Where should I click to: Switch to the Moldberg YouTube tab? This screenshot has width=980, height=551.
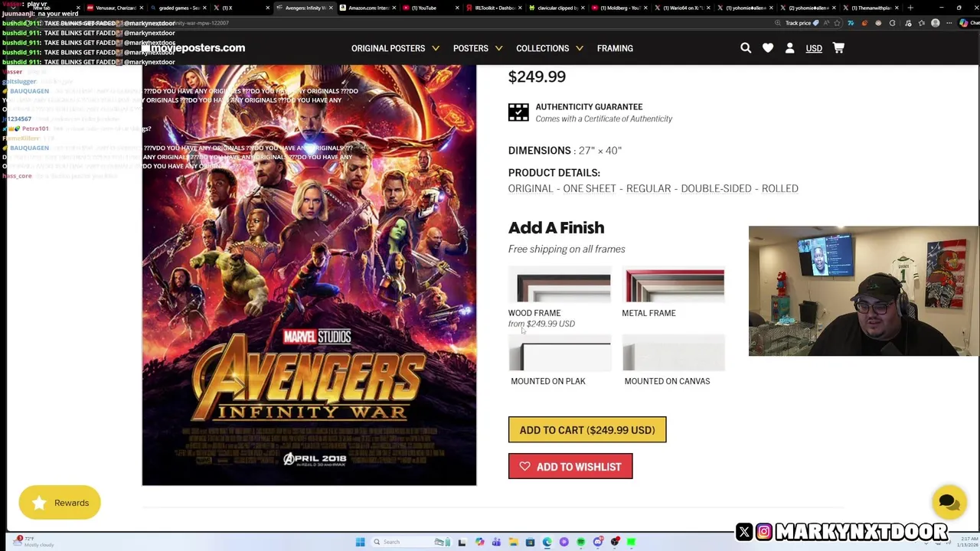coord(621,8)
